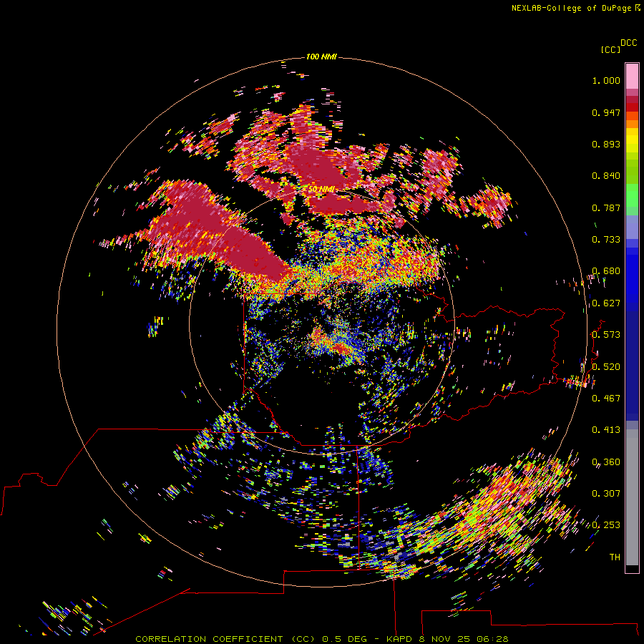Click the 0.893 color scale value

606,144
